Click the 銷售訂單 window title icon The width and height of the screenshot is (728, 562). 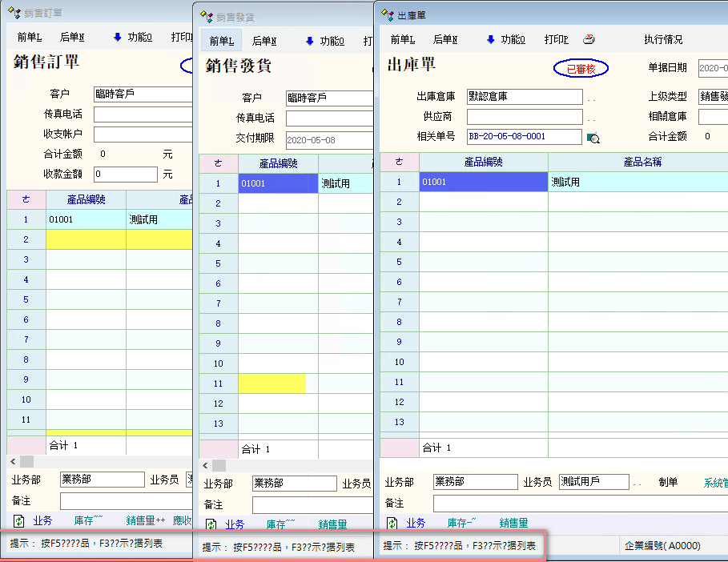[14, 13]
